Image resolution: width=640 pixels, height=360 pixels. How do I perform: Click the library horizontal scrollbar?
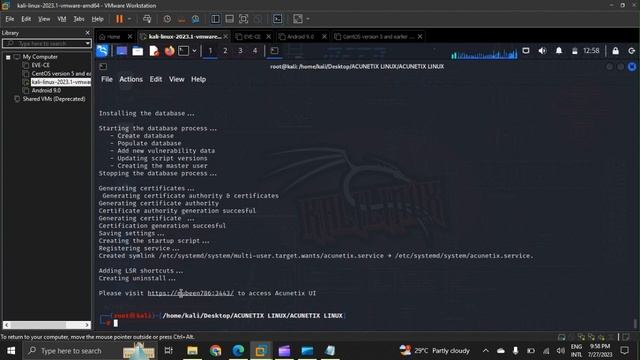point(47,325)
